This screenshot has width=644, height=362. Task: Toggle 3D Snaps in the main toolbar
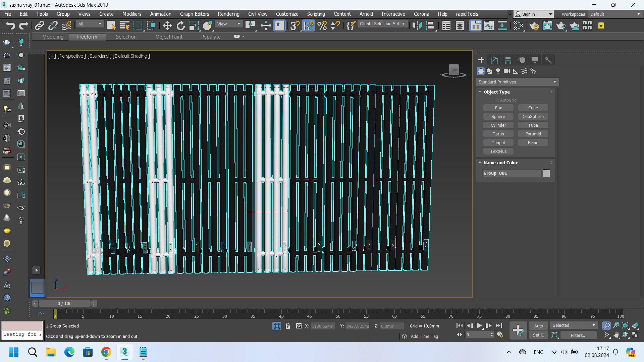click(x=295, y=26)
